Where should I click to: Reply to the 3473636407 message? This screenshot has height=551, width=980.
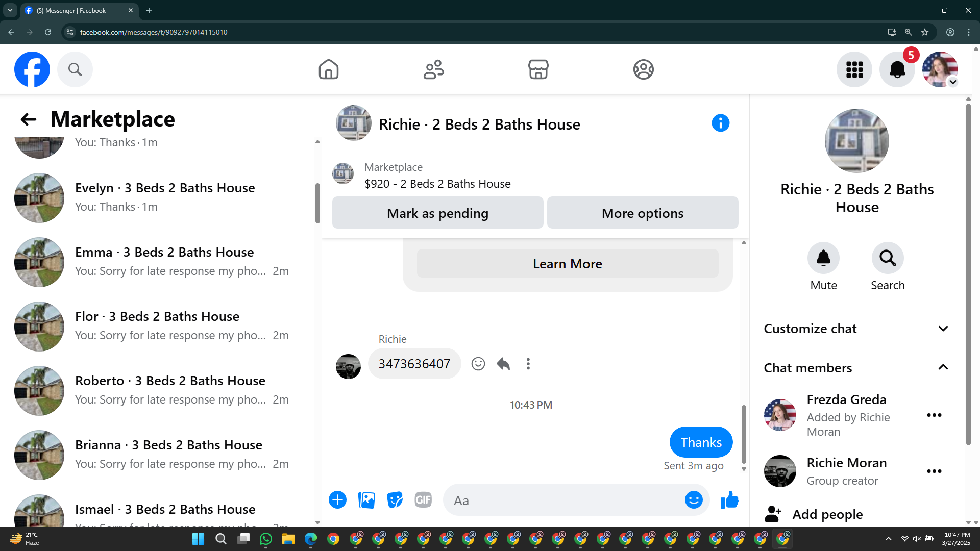(x=503, y=364)
